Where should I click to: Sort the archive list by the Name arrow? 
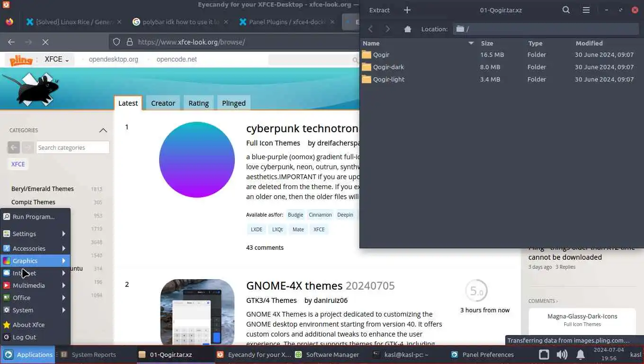471,43
